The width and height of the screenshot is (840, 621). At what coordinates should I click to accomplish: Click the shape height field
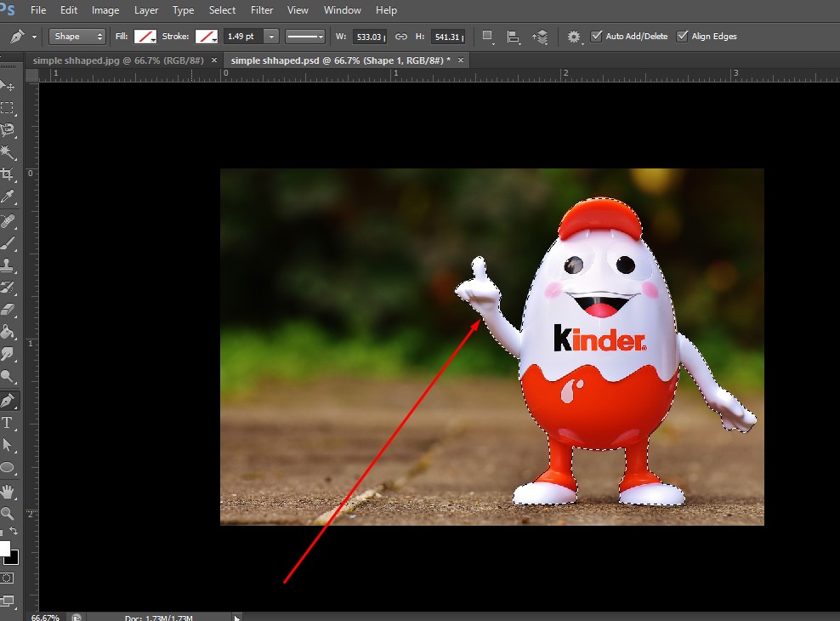click(x=448, y=37)
